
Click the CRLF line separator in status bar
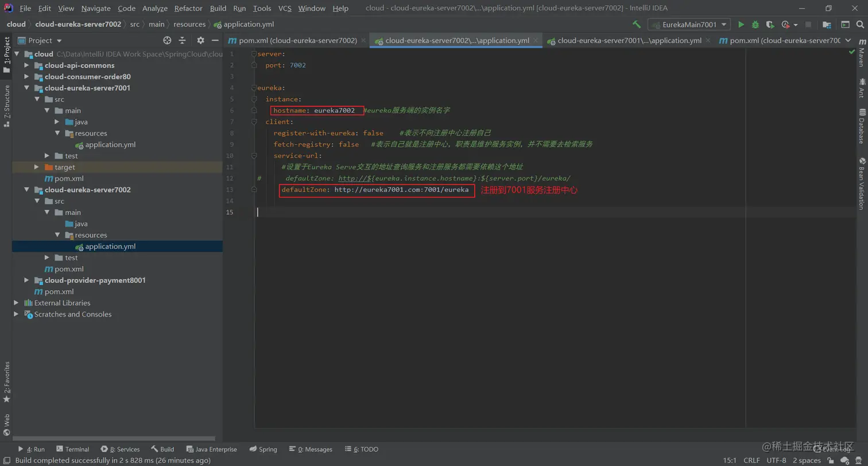751,460
